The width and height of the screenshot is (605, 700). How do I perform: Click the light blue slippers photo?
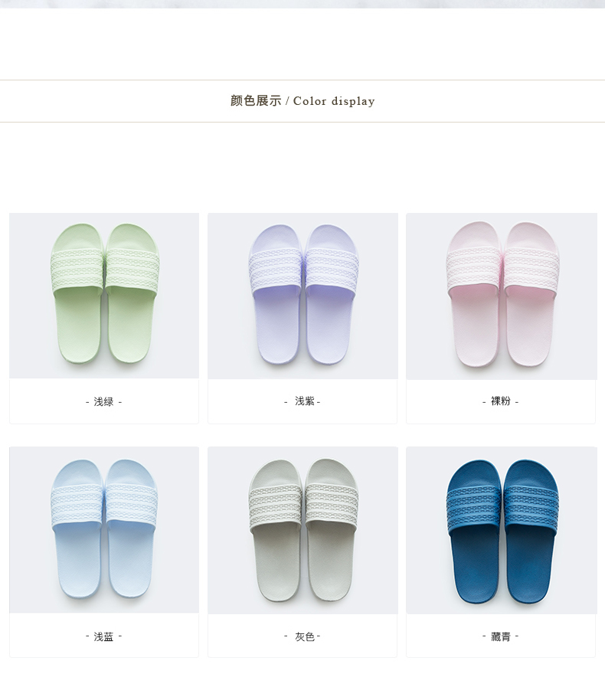point(104,530)
